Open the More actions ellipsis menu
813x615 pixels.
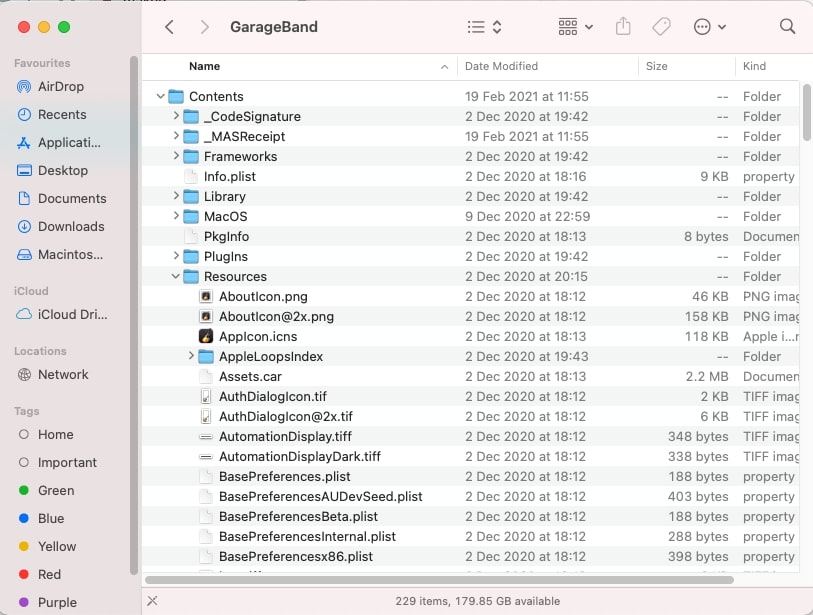pyautogui.click(x=709, y=27)
